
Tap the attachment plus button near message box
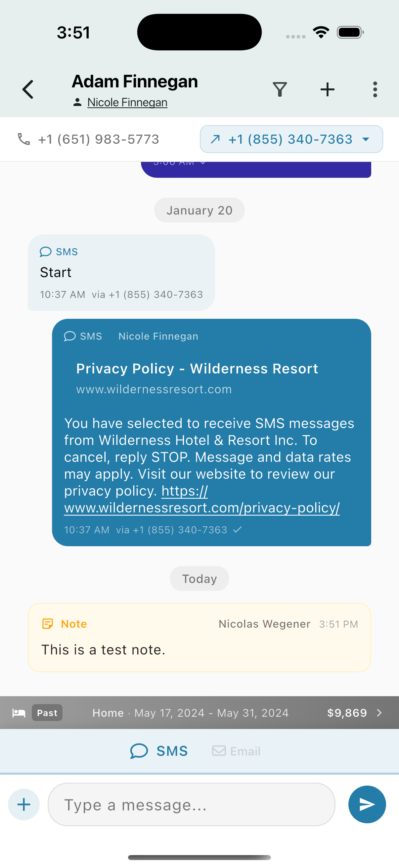coord(24,804)
